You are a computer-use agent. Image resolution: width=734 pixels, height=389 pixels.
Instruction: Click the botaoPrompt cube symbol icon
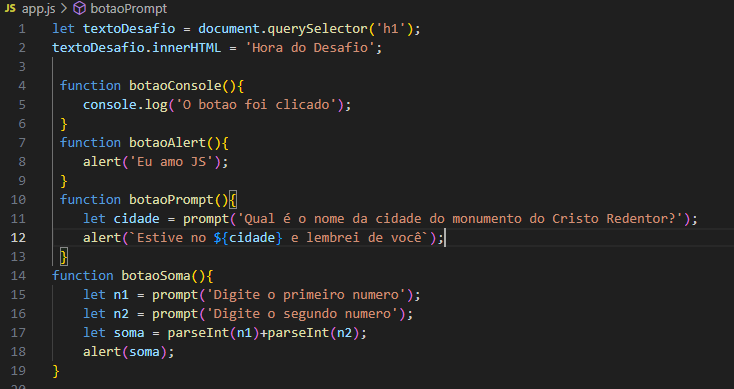point(80,8)
